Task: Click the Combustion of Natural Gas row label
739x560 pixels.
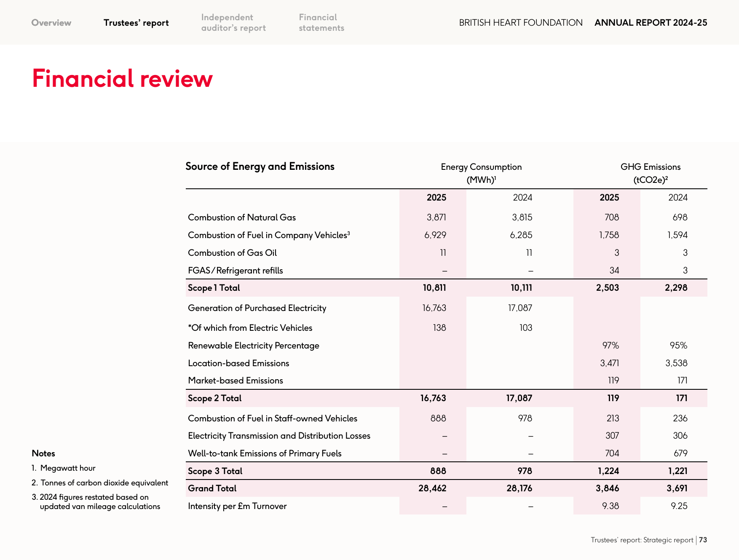Action: point(242,217)
